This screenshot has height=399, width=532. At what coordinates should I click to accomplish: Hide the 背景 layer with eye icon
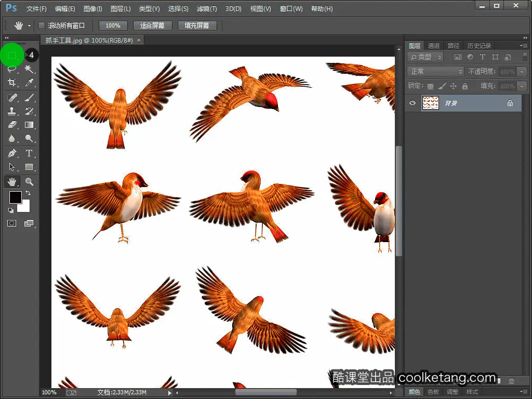tap(412, 103)
